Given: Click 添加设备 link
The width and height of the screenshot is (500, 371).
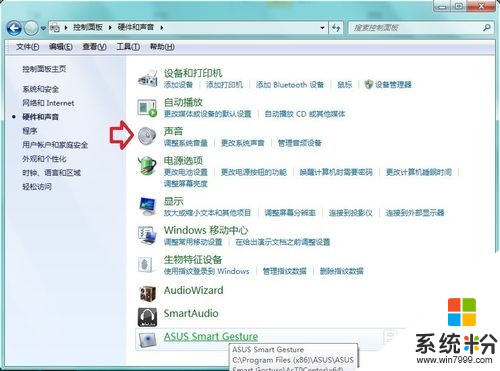Looking at the screenshot, I should [x=178, y=85].
